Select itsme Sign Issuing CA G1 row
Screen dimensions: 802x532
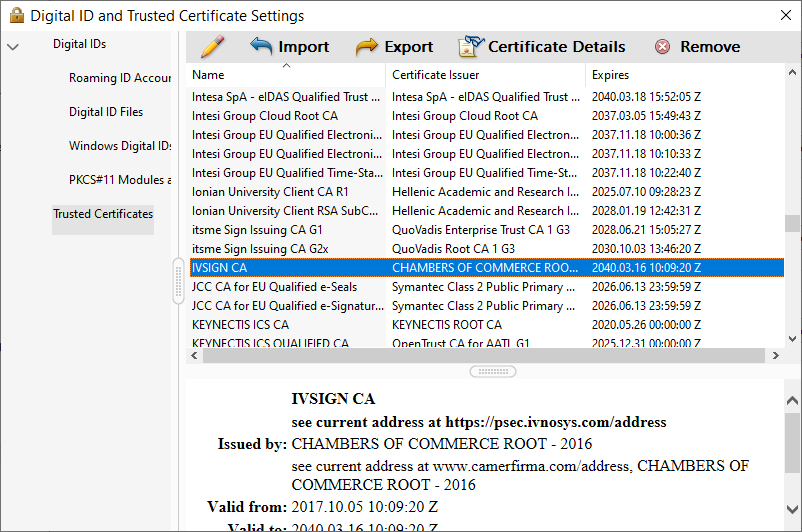486,230
